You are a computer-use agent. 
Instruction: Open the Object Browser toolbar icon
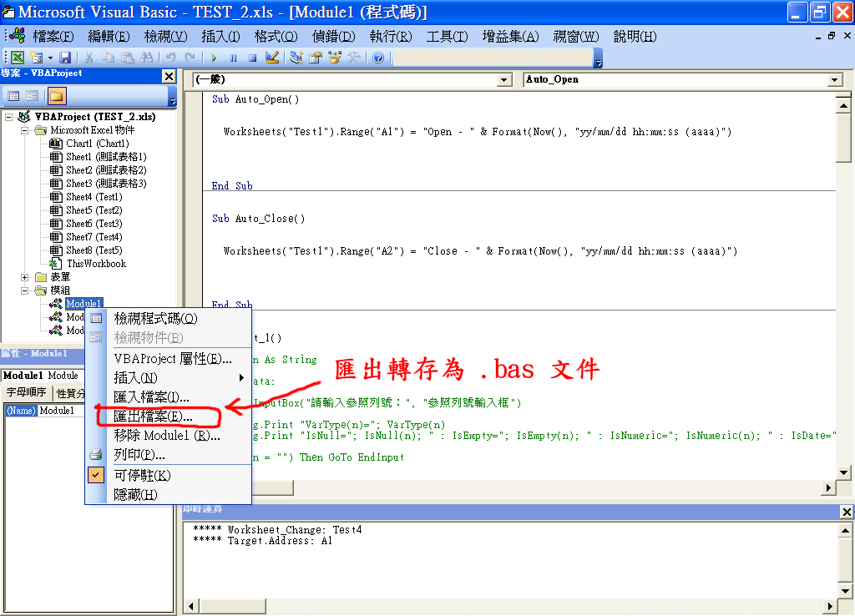click(335, 58)
